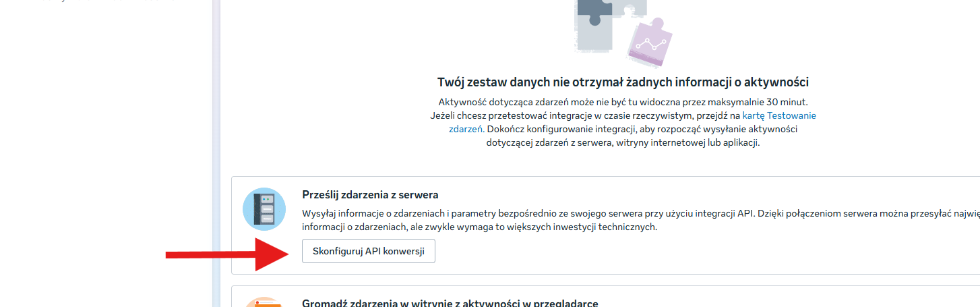Click the 'Wysyłaj informacje o zdarzeniach' description text
980x307 pixels.
click(x=641, y=220)
